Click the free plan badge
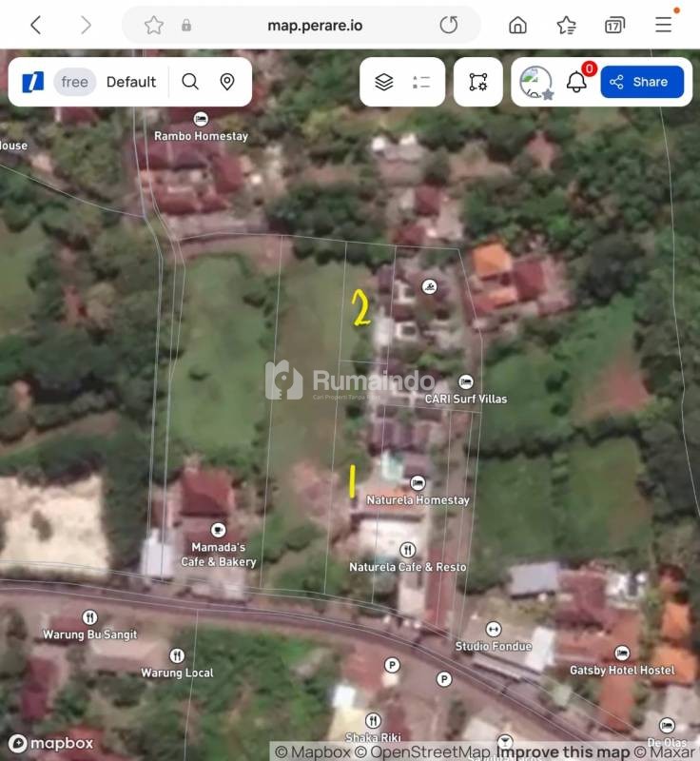The image size is (700, 761). [74, 82]
